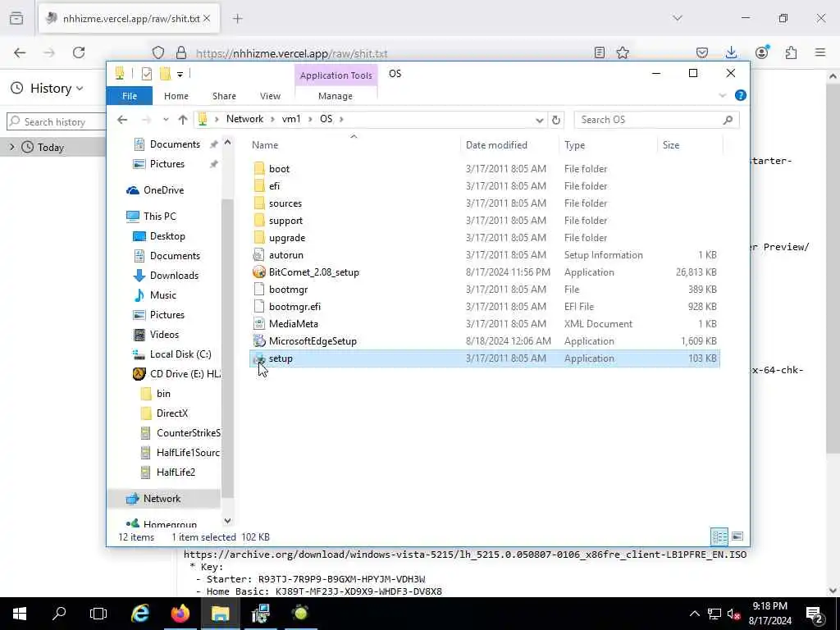Viewport: 840px width, 630px height.
Task: Go up one level in Explorer
Action: click(183, 120)
